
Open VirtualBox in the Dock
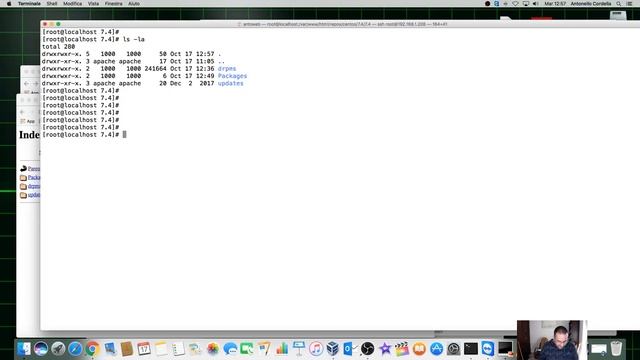click(x=333, y=349)
